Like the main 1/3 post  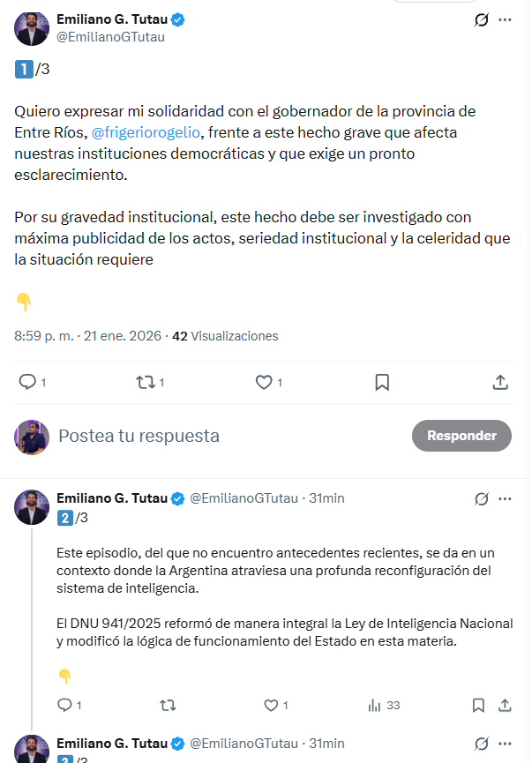(x=263, y=382)
